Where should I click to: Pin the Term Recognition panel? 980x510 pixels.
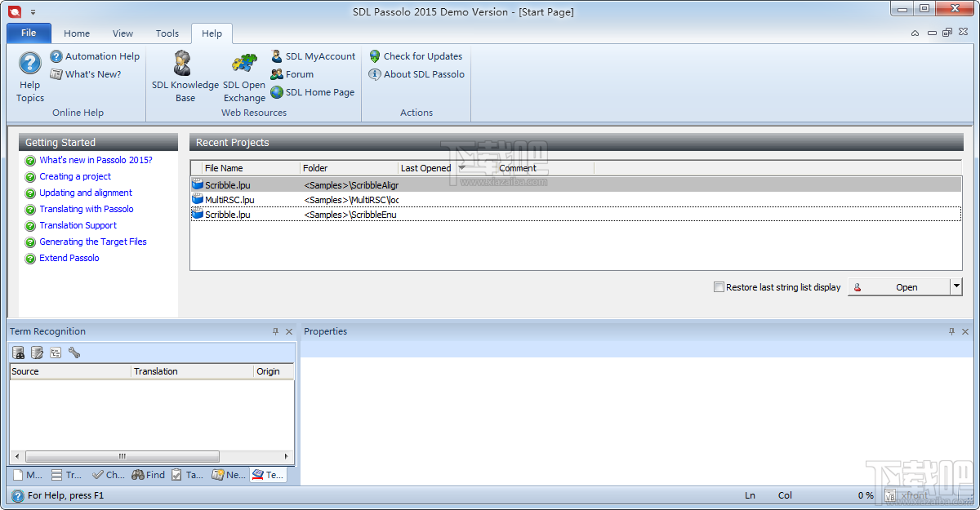(275, 331)
